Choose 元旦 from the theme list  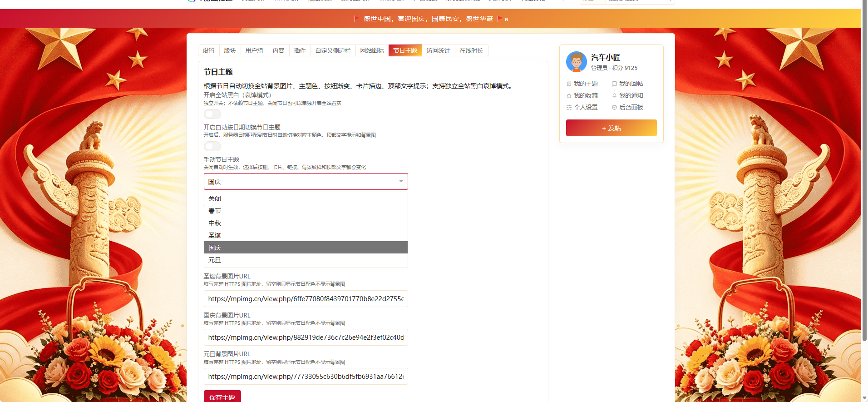point(306,260)
